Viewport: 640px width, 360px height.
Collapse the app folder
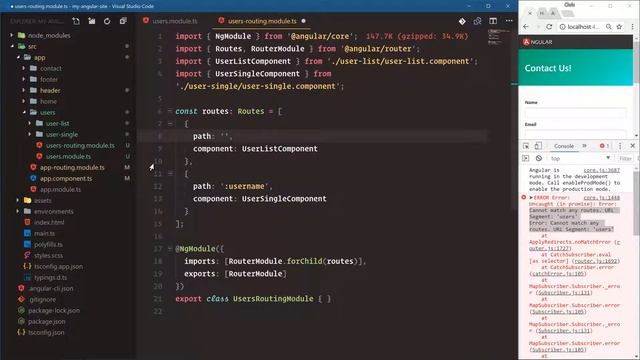(18, 58)
